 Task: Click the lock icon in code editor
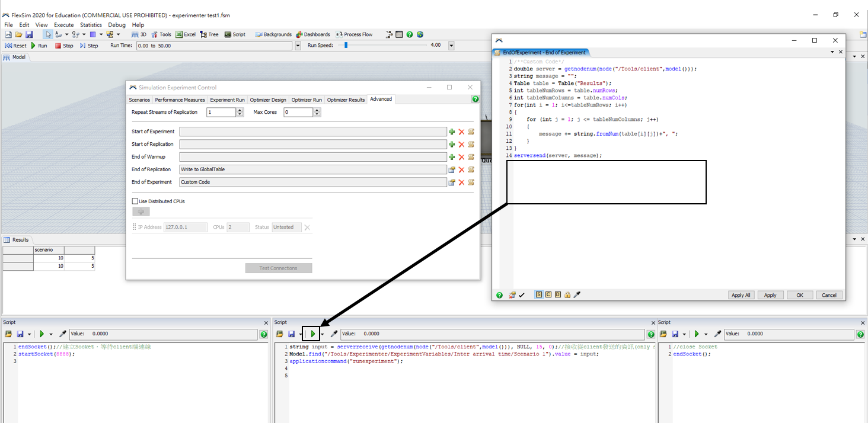click(567, 295)
